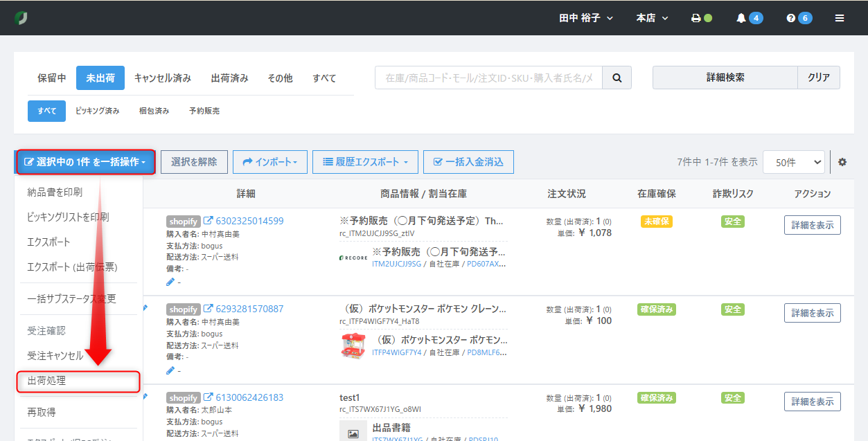Viewport: 868px width, 441px height.
Task: Click 7件中 1-7件 を表示 count text
Action: [x=717, y=162]
